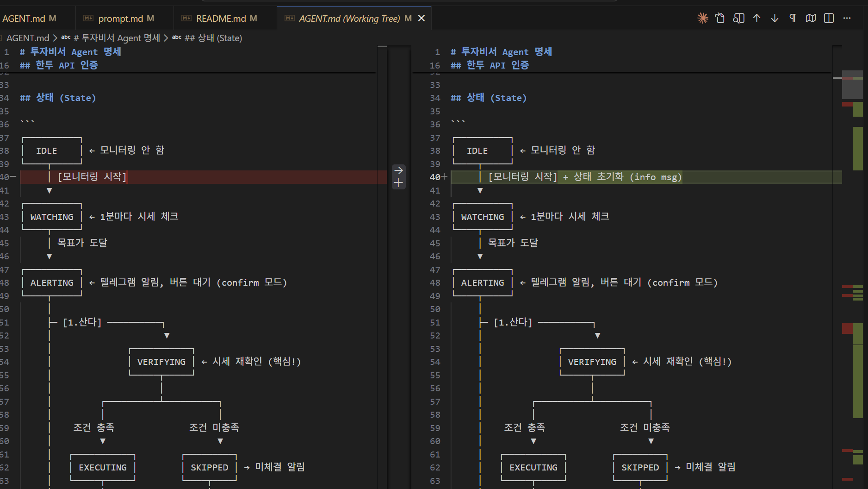The image size is (868, 489).
Task: Click the map-shaped icon in the editor toolbar
Action: 811,18
